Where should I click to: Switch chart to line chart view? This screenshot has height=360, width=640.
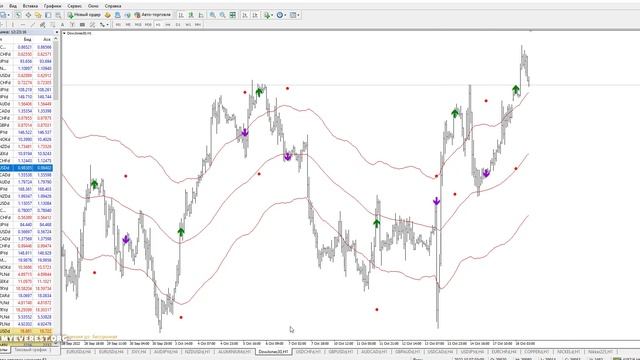[201, 15]
